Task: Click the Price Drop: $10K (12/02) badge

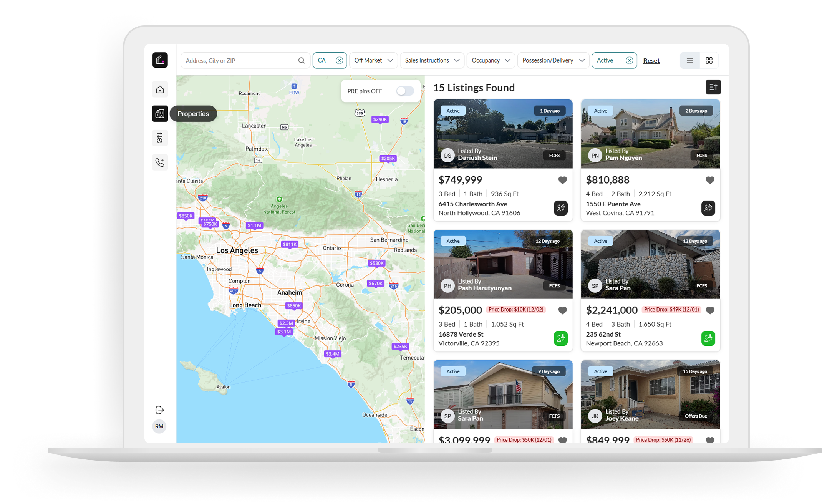Action: pos(516,310)
